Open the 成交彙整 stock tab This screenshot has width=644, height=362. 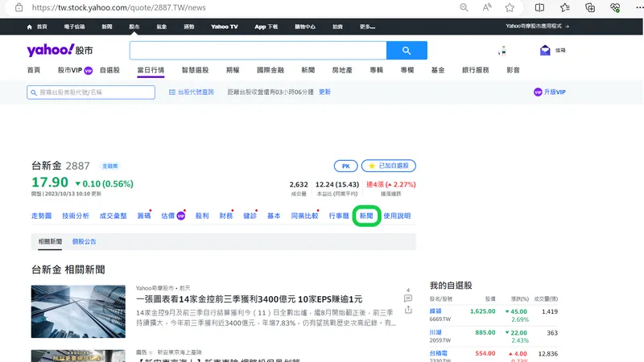click(113, 216)
